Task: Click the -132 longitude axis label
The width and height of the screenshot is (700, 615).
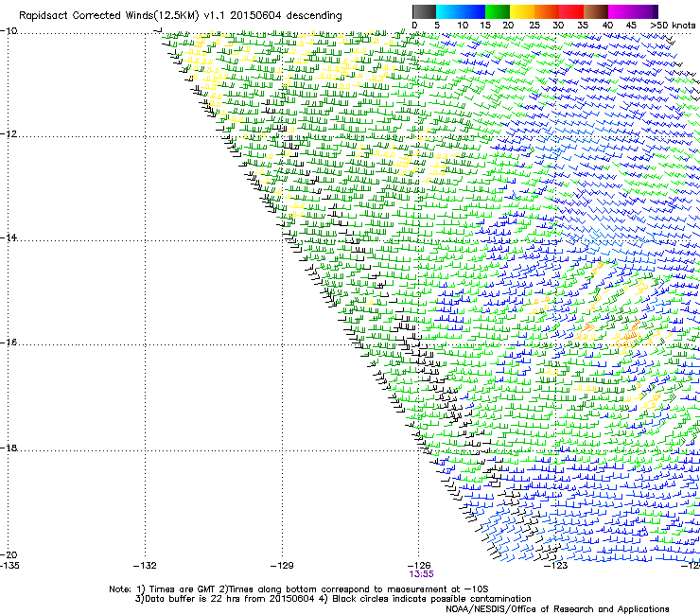Action: pos(145,566)
